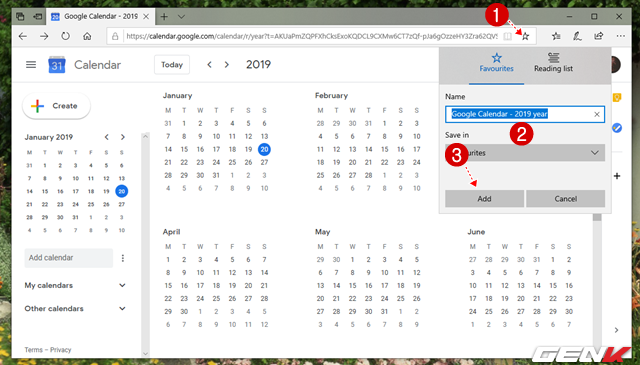Close the Google Calendar tab
Viewport: 640px width, 365px height.
146,17
